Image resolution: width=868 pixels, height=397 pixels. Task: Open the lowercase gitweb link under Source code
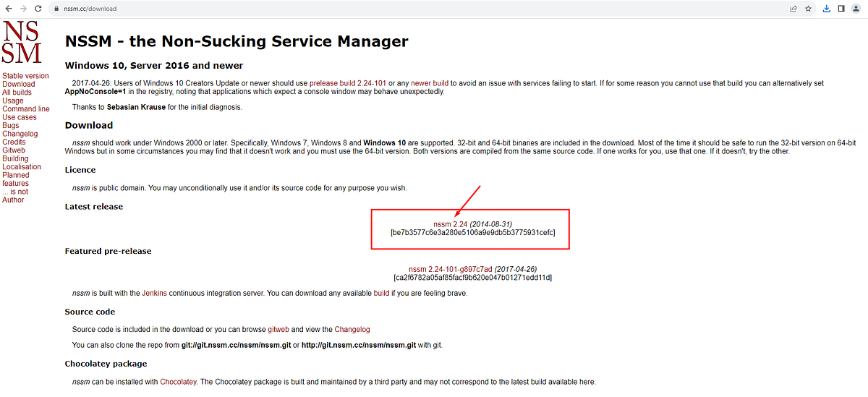click(278, 330)
